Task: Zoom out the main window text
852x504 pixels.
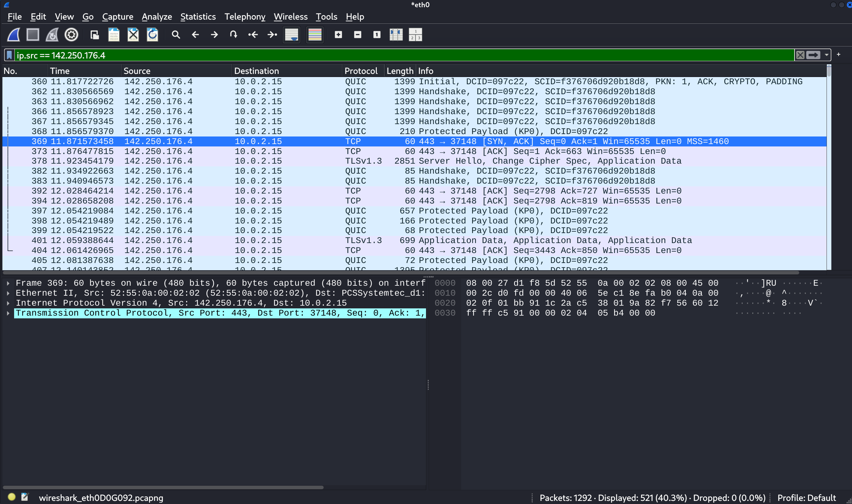Action: (358, 35)
